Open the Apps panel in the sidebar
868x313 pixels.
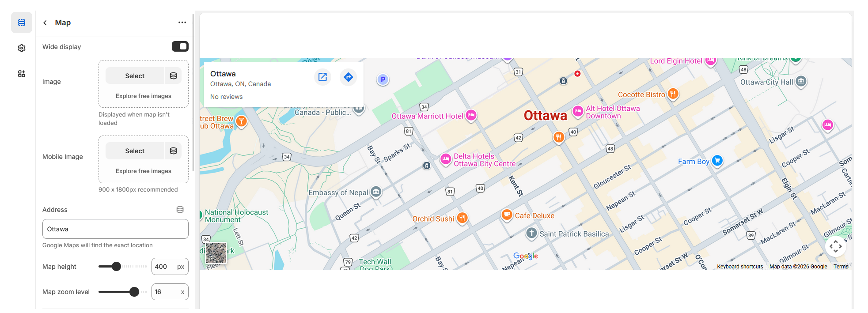pyautogui.click(x=21, y=73)
